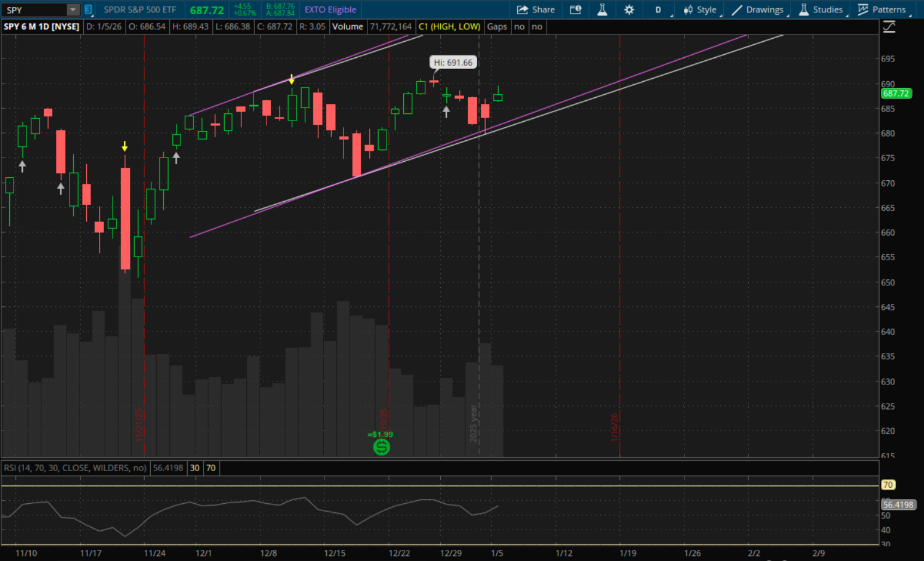924x561 pixels.
Task: Click the yellow down arrow above 12/8 candle
Action: (292, 80)
